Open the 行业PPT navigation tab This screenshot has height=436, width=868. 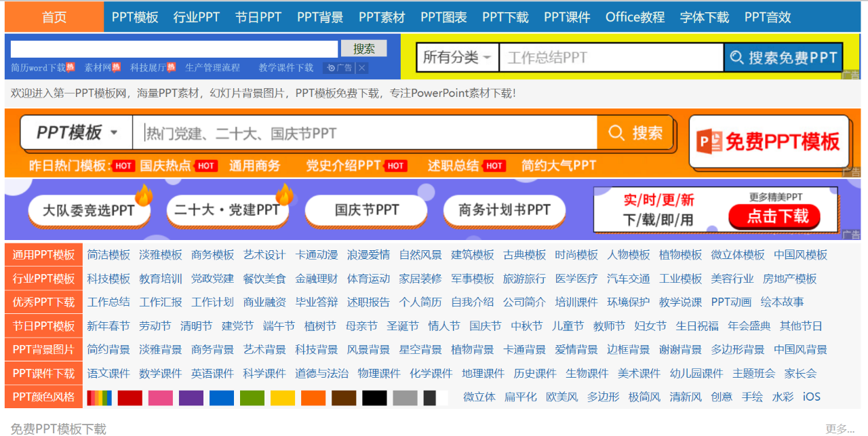[197, 17]
